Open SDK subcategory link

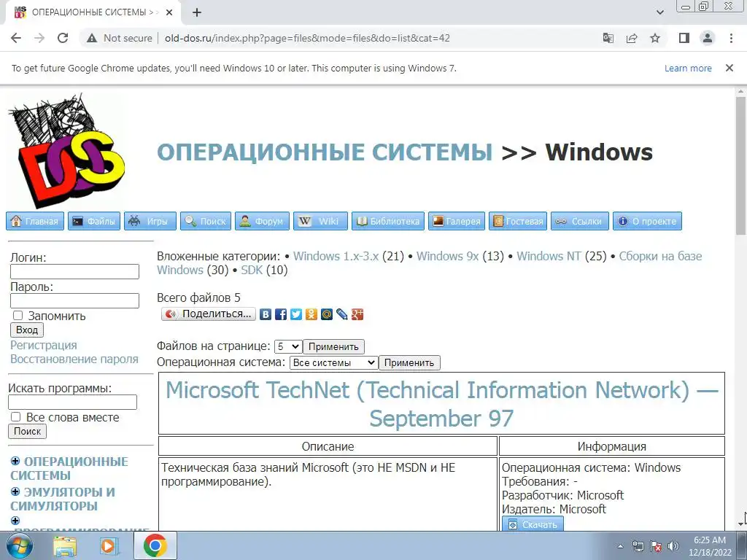[252, 270]
